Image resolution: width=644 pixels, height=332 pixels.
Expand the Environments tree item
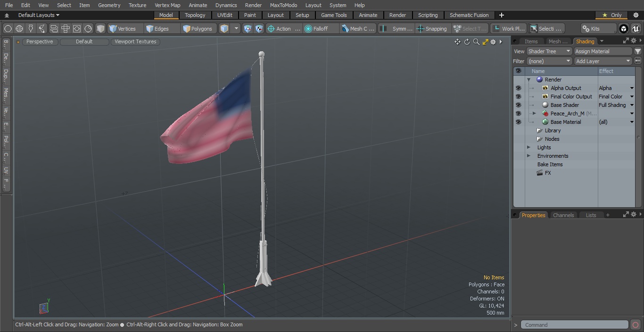point(528,156)
